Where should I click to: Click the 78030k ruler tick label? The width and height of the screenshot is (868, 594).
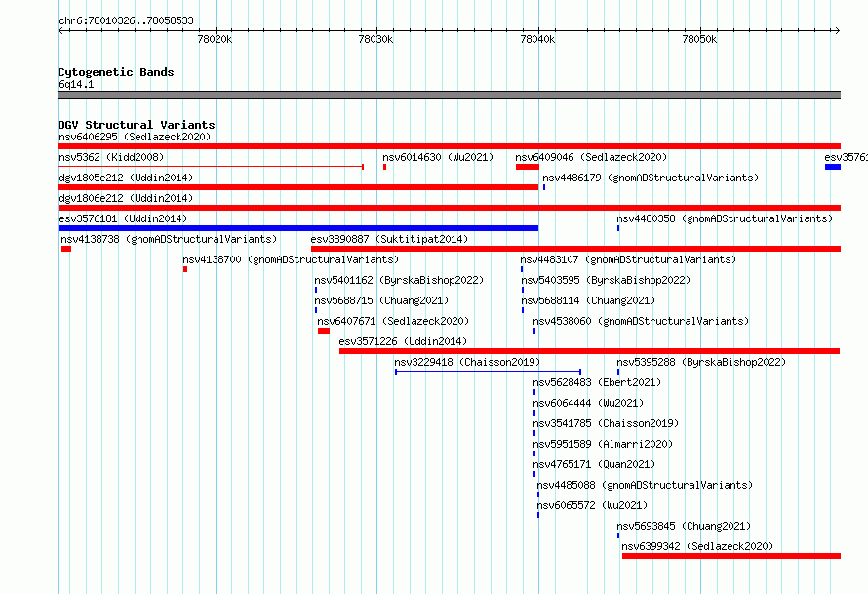click(375, 39)
